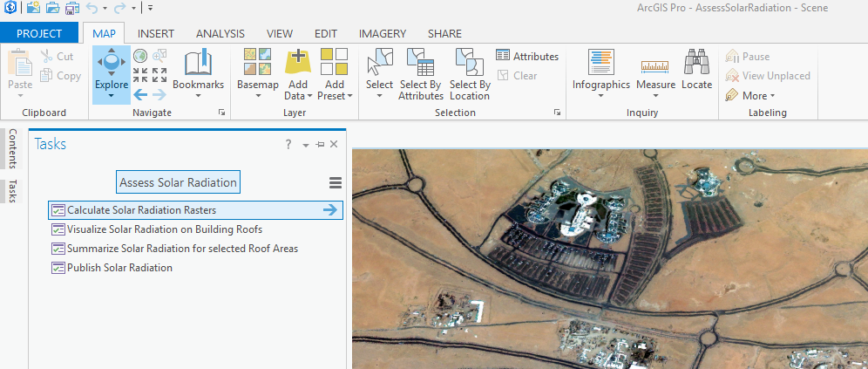Toggle auto-hide pin on Tasks pane
This screenshot has width=868, height=369.
320,145
